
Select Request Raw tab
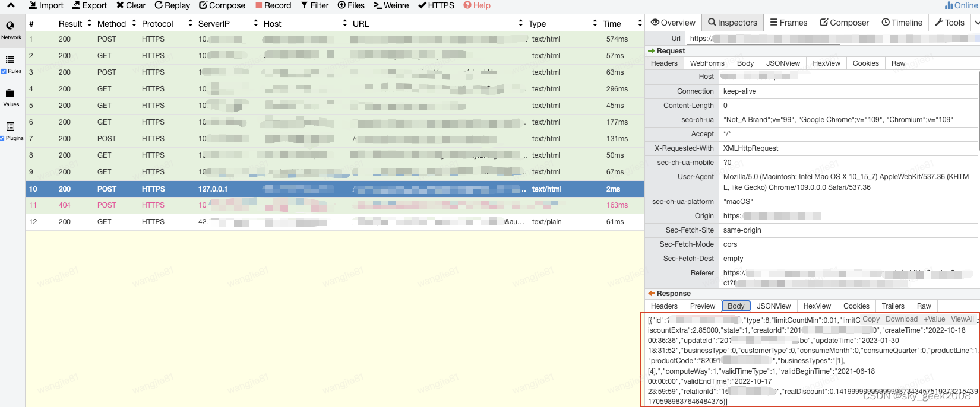[x=898, y=63]
